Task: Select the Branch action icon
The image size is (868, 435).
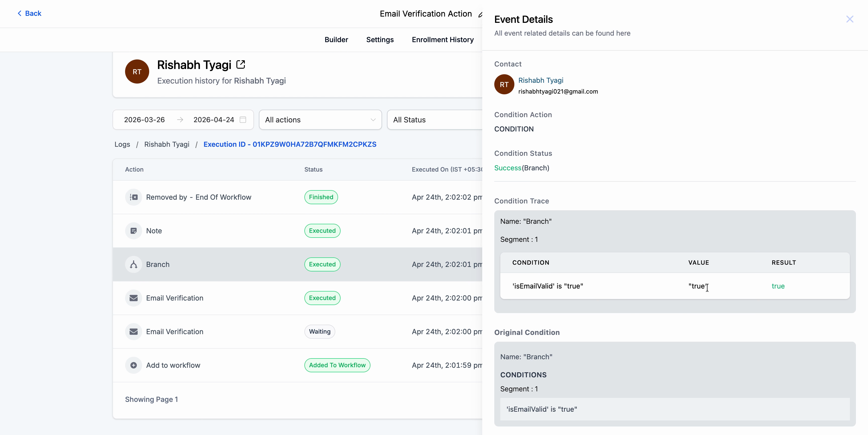Action: 133,264
